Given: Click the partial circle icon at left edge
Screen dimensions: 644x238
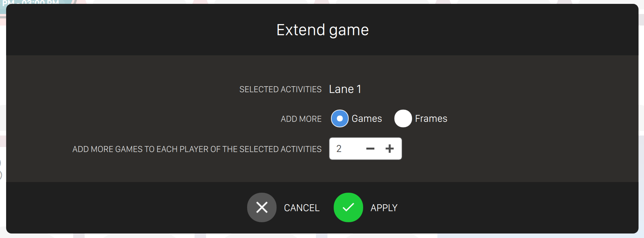Looking at the screenshot, I should click(x=1, y=175).
